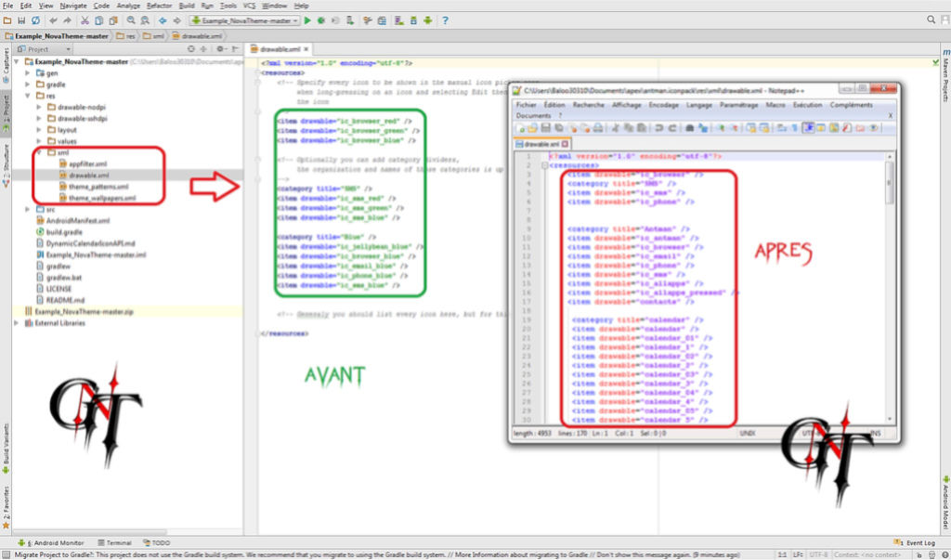
Task: Select the drawable.xml tab in Notepad++
Action: pos(541,144)
